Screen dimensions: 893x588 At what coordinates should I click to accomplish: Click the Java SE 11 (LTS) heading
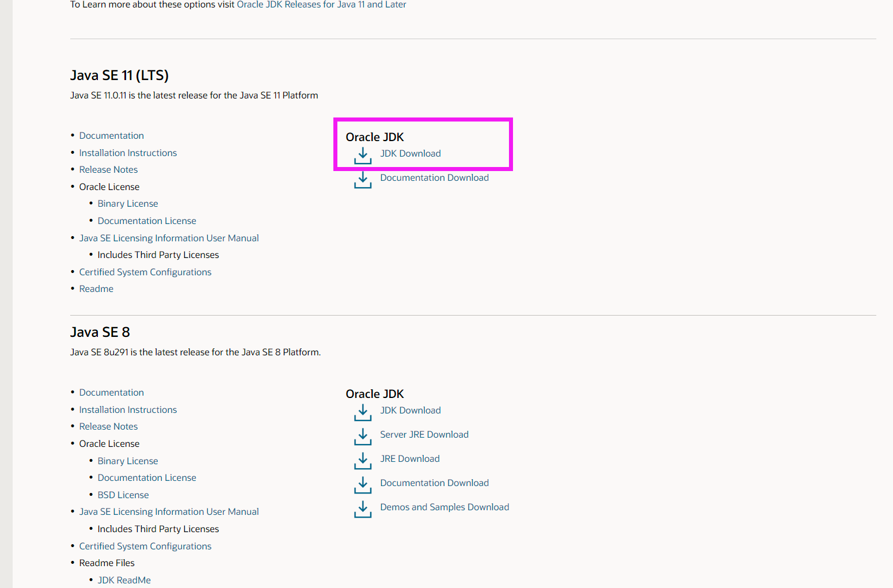[119, 75]
